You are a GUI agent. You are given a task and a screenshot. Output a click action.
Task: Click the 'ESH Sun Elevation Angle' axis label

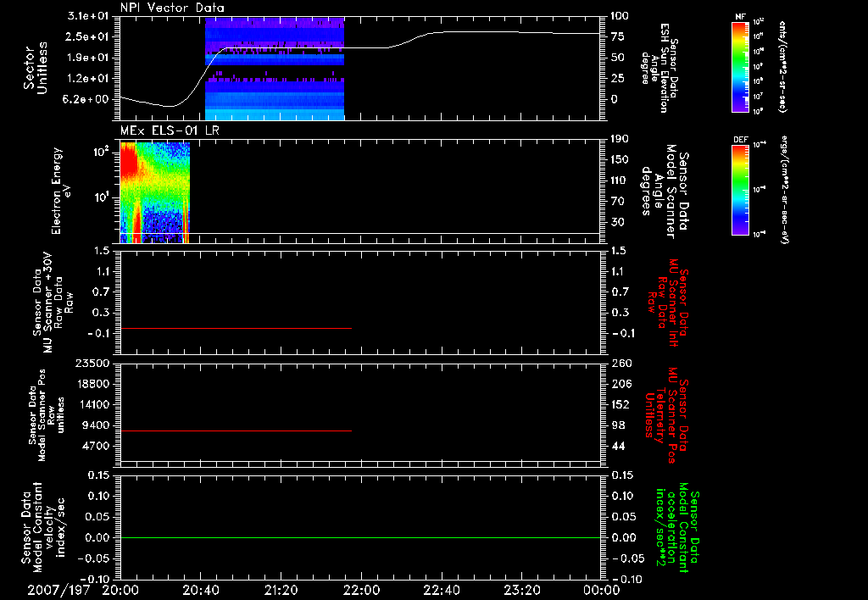[659, 68]
